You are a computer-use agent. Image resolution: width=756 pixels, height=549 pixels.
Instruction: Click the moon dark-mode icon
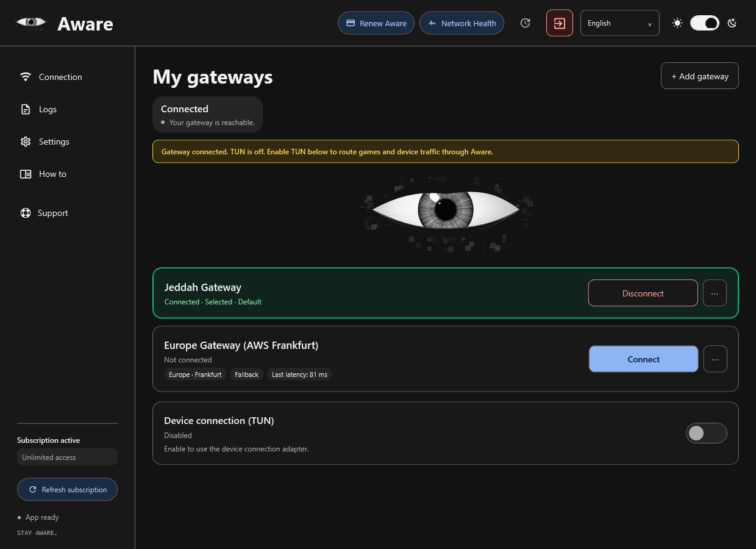[732, 23]
